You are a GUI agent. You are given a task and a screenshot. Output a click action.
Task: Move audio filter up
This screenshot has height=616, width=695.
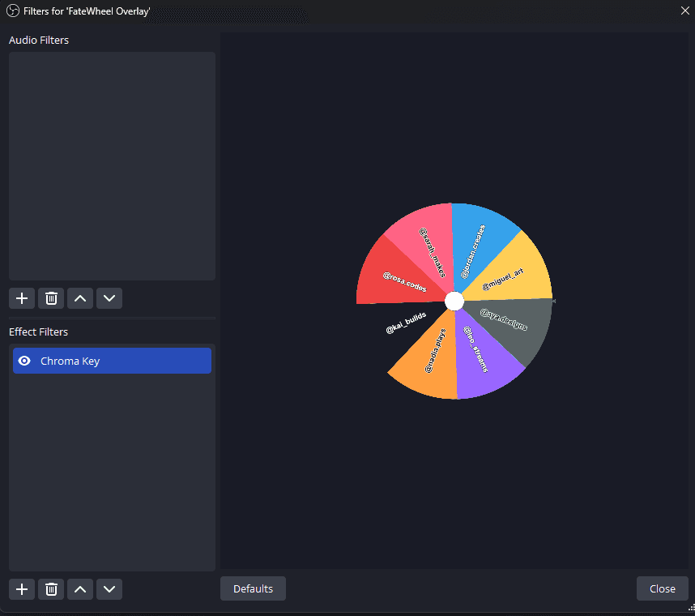click(x=80, y=298)
